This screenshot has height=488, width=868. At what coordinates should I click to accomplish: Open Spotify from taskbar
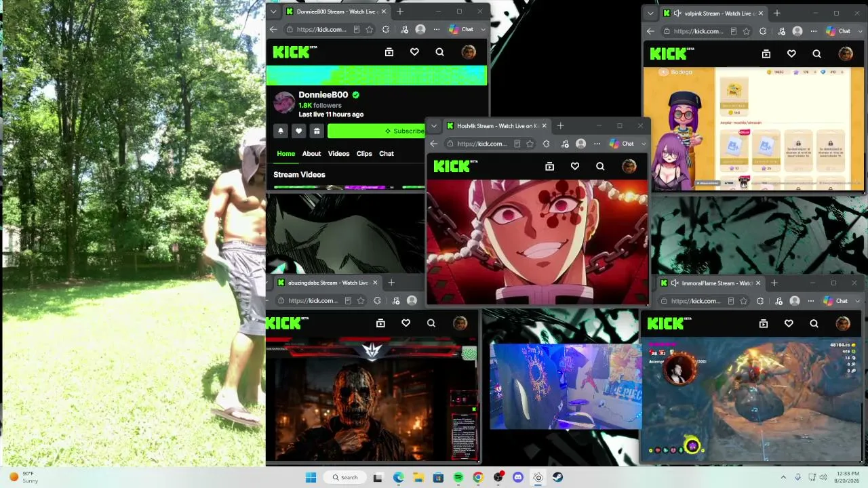458,477
